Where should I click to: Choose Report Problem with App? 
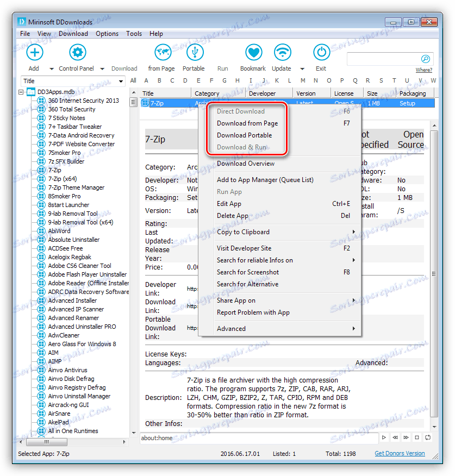279,312
